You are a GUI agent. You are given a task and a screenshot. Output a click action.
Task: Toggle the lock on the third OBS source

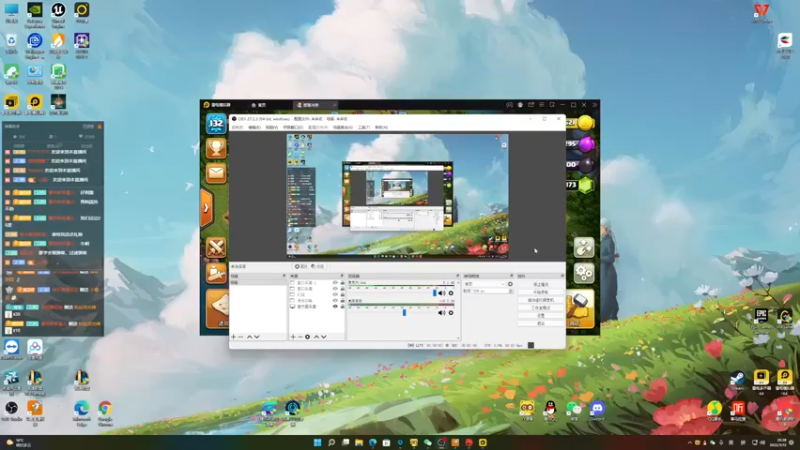pyautogui.click(x=342, y=294)
